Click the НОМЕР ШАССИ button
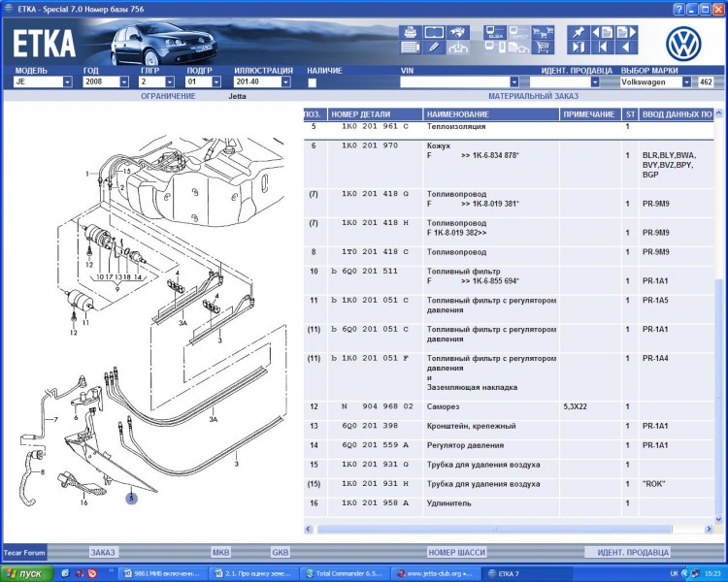 pyautogui.click(x=456, y=552)
